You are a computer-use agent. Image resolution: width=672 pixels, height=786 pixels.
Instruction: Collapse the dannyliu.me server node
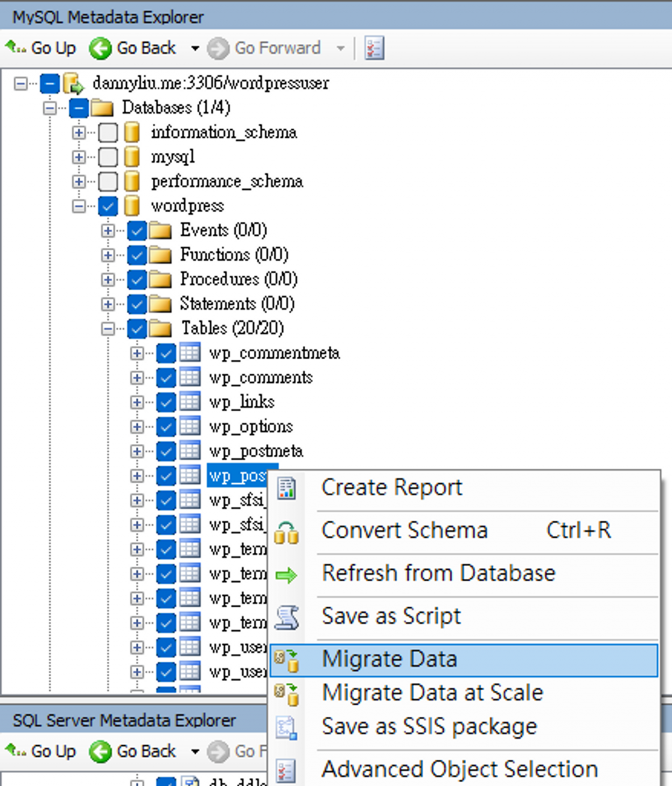click(20, 83)
